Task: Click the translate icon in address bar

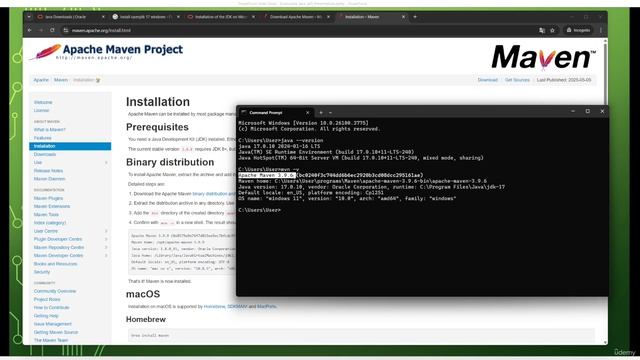Action: click(x=542, y=30)
